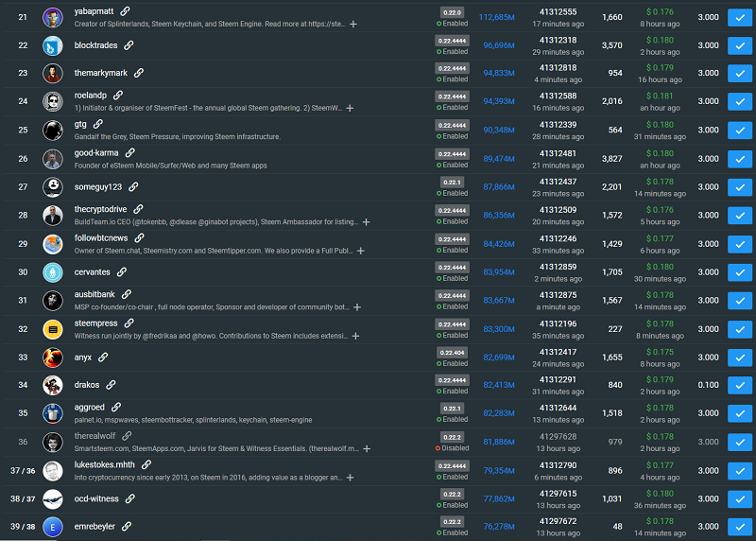Screen dimensions: 756x541
Task: Uncheck the vote checkbox for anyx
Action: (738, 358)
